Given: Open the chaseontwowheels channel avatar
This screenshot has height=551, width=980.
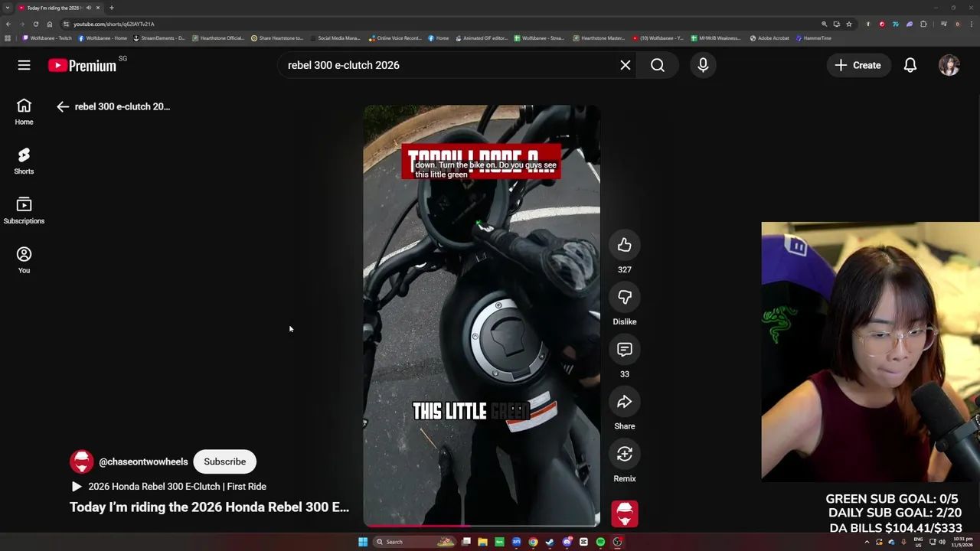Looking at the screenshot, I should [x=82, y=461].
